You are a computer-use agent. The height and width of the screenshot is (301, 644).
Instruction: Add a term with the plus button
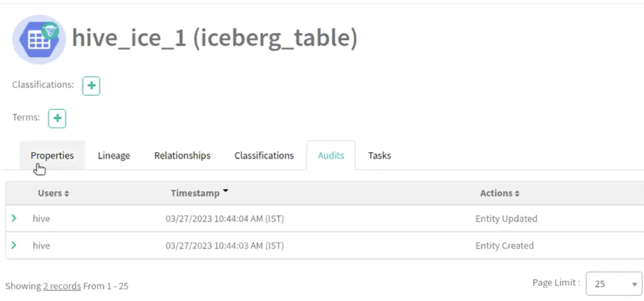tap(57, 118)
